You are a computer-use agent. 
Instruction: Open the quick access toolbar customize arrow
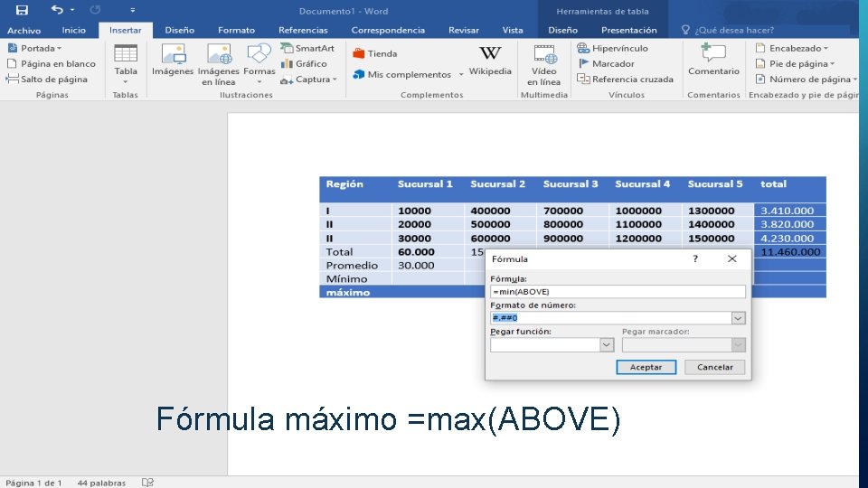tap(132, 10)
